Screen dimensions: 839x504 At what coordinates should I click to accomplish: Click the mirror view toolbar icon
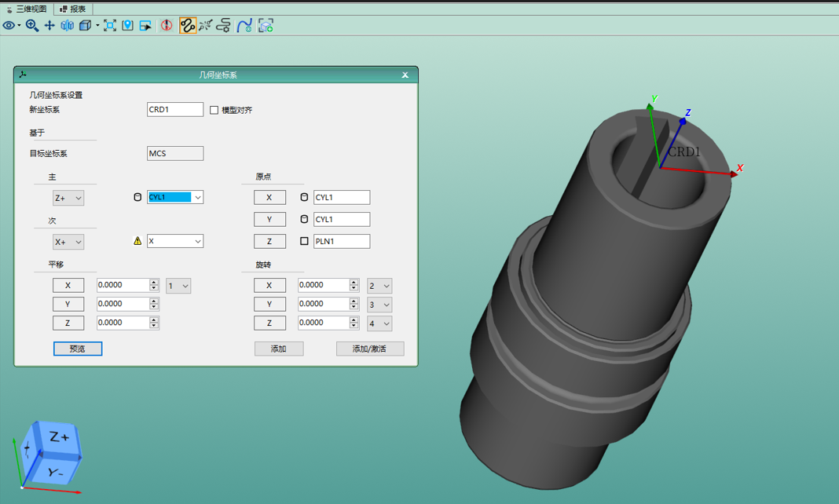68,25
